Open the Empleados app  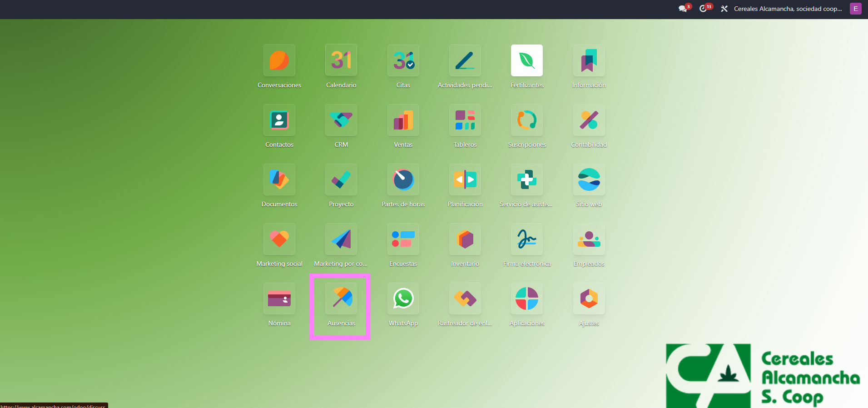[x=589, y=239]
